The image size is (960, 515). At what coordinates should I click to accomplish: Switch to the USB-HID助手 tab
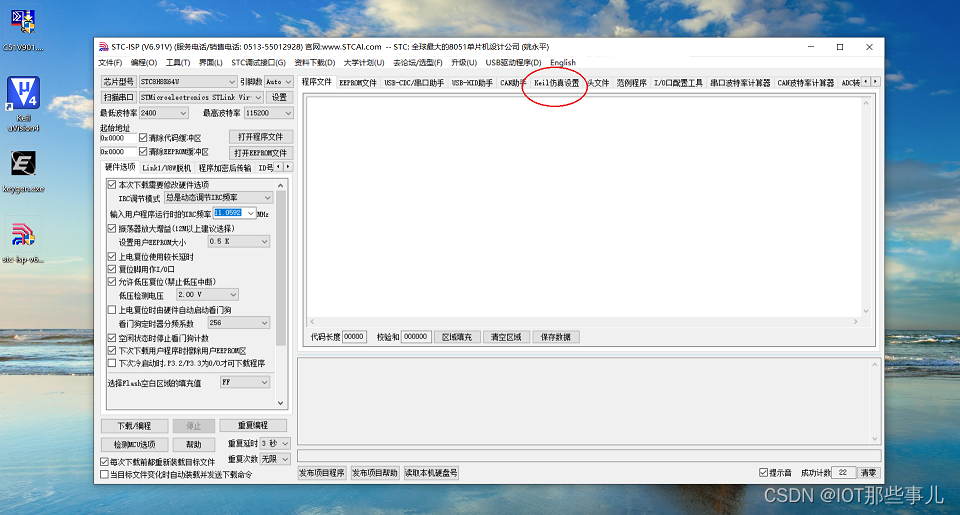(472, 83)
